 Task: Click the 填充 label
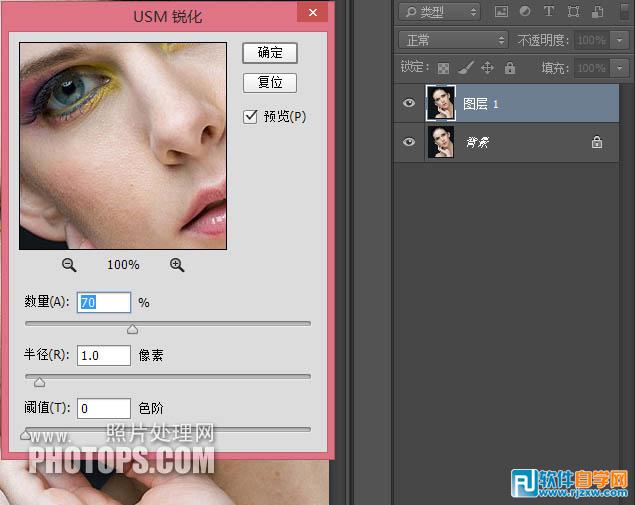(555, 68)
